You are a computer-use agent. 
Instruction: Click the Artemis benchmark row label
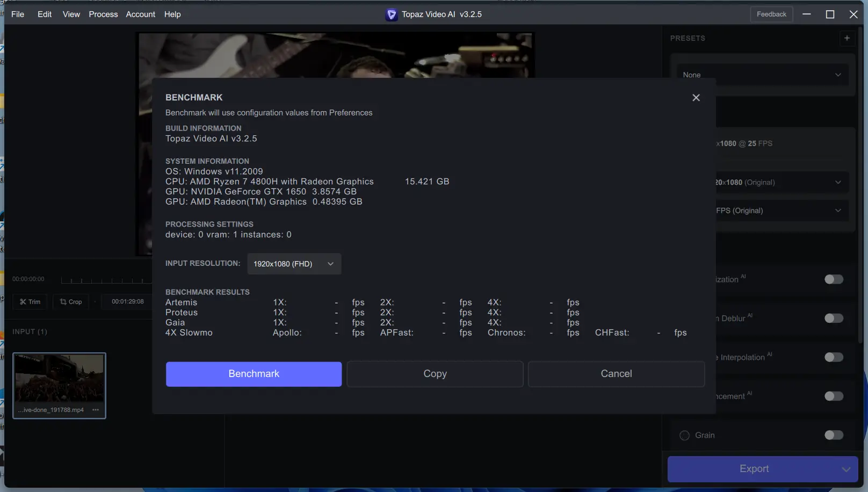tap(182, 302)
